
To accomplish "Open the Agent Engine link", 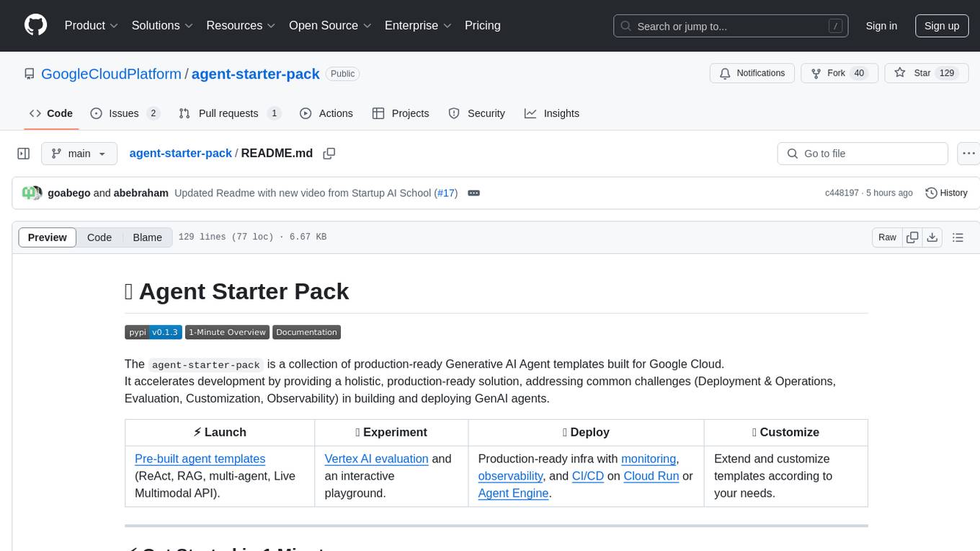I will [x=514, y=493].
